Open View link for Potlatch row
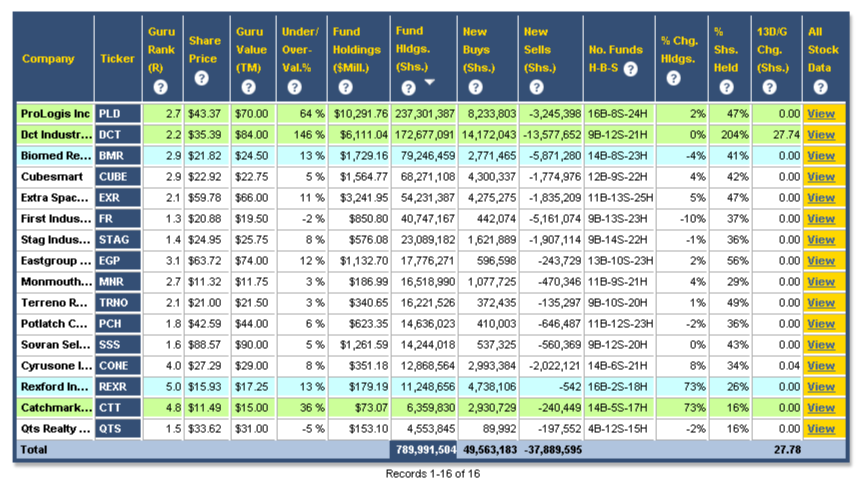The width and height of the screenshot is (863, 483). [821, 323]
